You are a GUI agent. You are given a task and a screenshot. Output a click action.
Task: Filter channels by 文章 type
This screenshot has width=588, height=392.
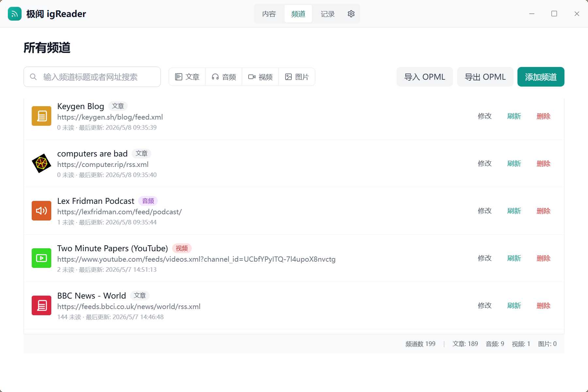[x=187, y=77]
